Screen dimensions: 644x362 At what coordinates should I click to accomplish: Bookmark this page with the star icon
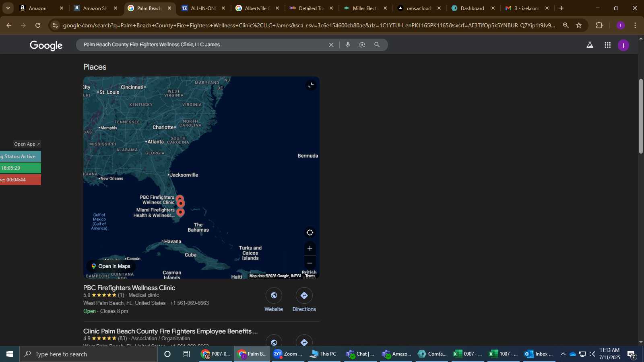pyautogui.click(x=579, y=25)
